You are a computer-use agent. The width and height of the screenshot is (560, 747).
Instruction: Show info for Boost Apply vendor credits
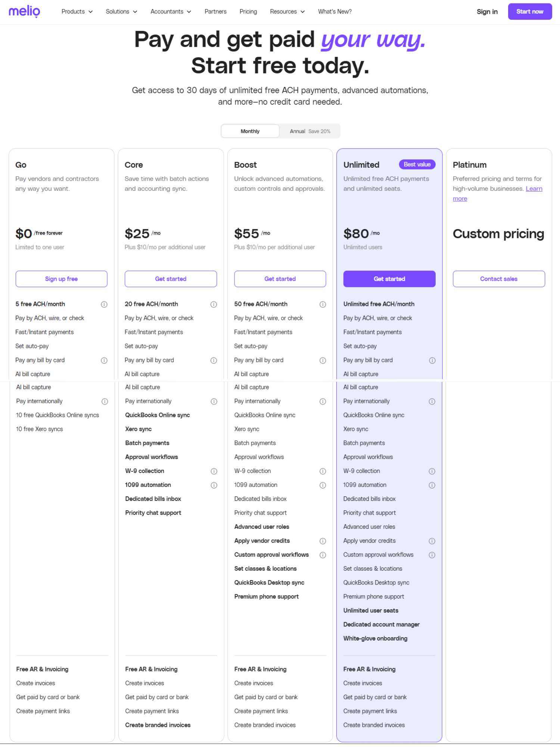click(x=323, y=541)
